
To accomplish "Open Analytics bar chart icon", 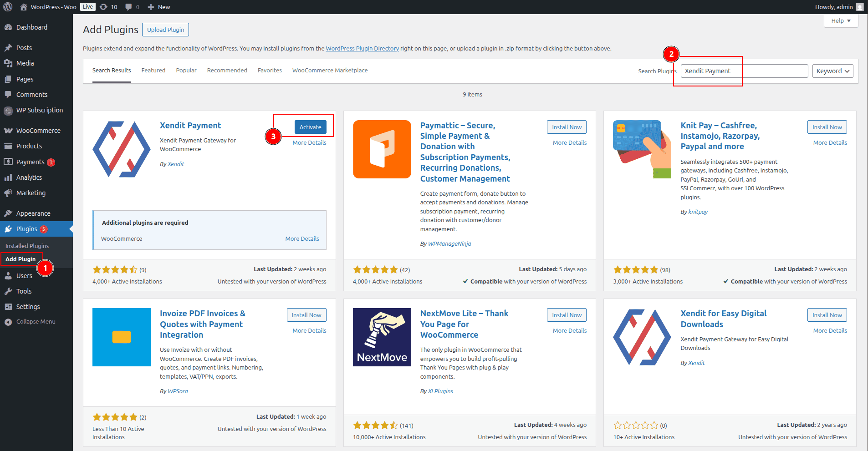I will pyautogui.click(x=8, y=177).
